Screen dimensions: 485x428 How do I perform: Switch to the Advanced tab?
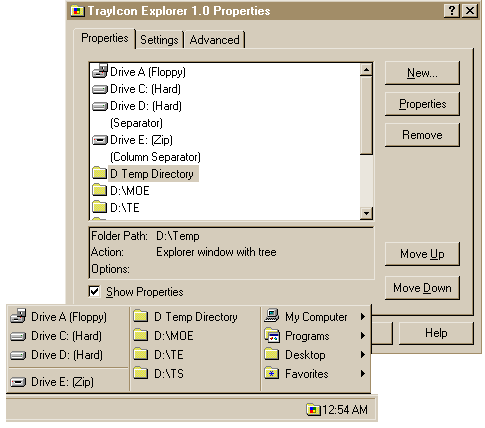tap(214, 40)
